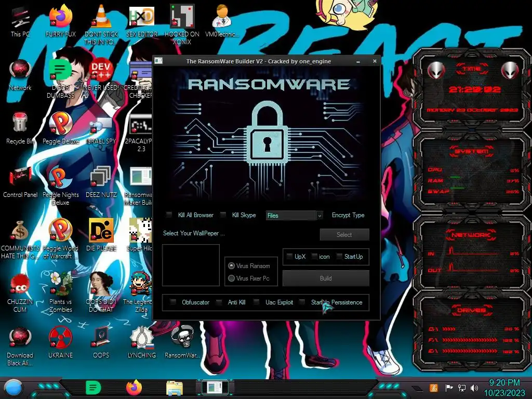Select the Virus Ransom radio button
The width and height of the screenshot is (532, 399).
click(231, 265)
